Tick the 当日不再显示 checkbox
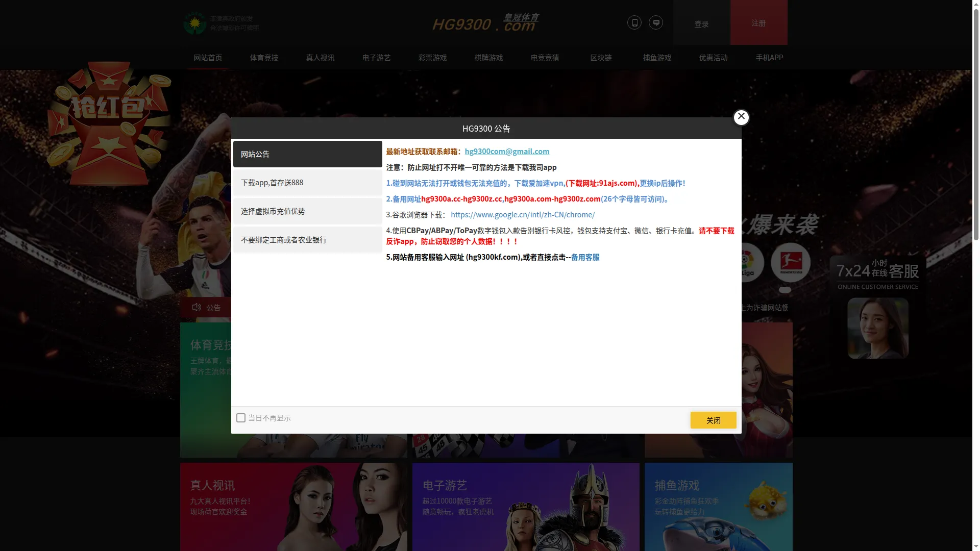Viewport: 980px width, 551px height. pyautogui.click(x=241, y=418)
